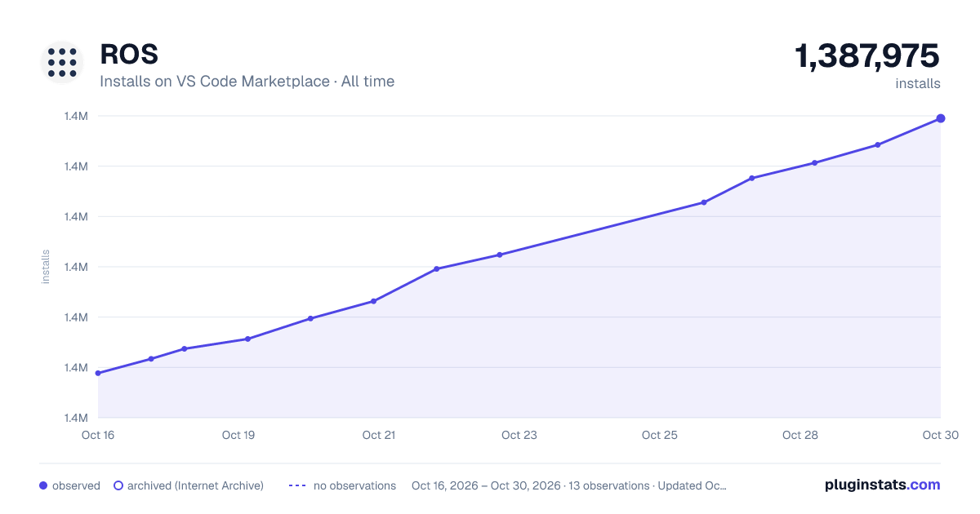Screen dimensions: 980x514
Task: Click the Oct 19 x-axis label
Action: pyautogui.click(x=238, y=435)
